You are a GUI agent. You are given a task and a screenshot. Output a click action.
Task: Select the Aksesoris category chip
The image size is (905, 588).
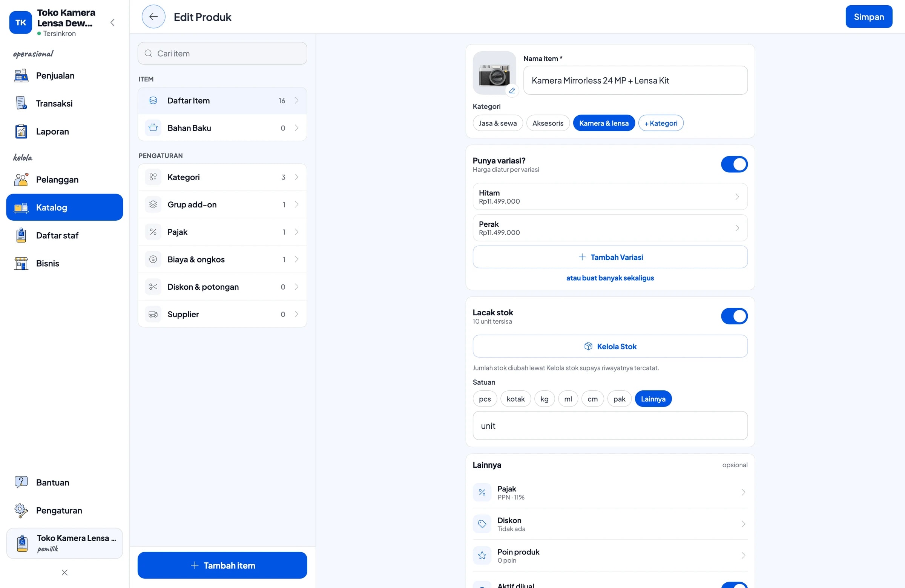pyautogui.click(x=548, y=123)
